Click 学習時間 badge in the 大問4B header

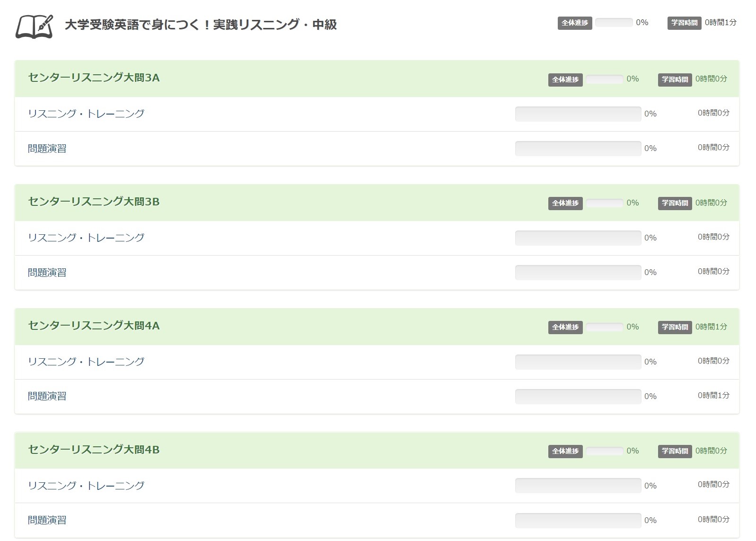pyautogui.click(x=675, y=451)
